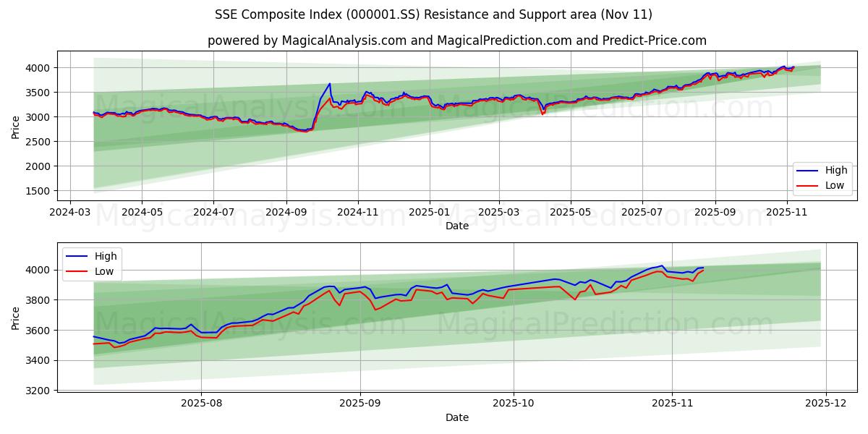Expand the top chart legend box
Screen dimensions: 868x434
coord(822,177)
